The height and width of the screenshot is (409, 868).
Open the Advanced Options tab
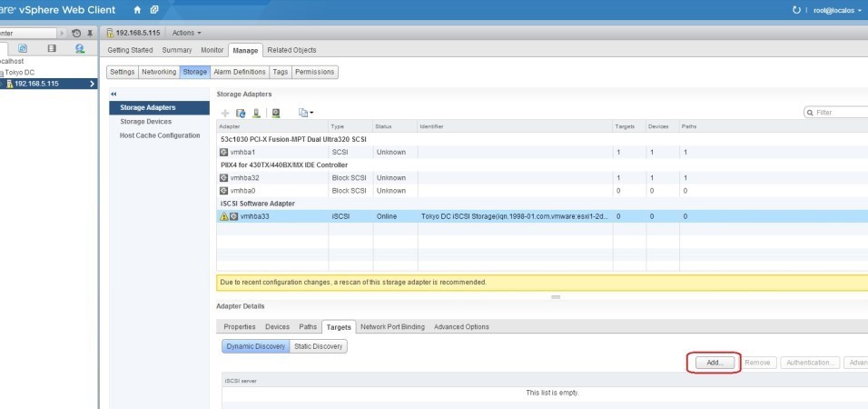pos(461,327)
